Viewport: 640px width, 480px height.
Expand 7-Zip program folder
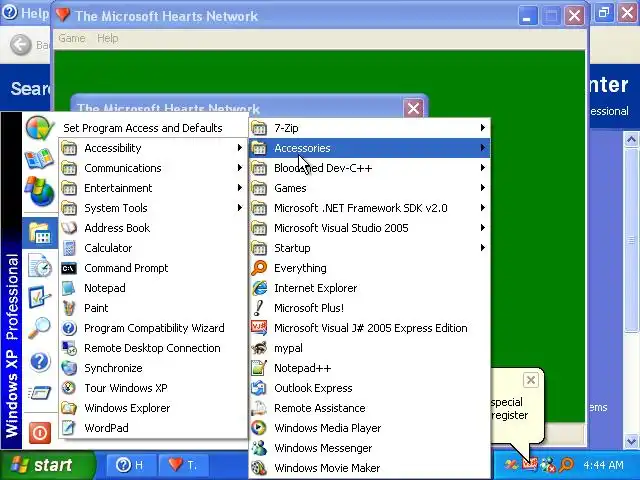coord(369,128)
